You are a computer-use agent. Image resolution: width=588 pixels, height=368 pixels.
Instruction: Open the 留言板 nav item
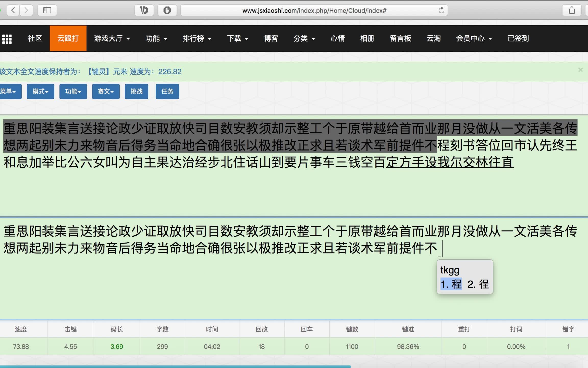coord(400,38)
